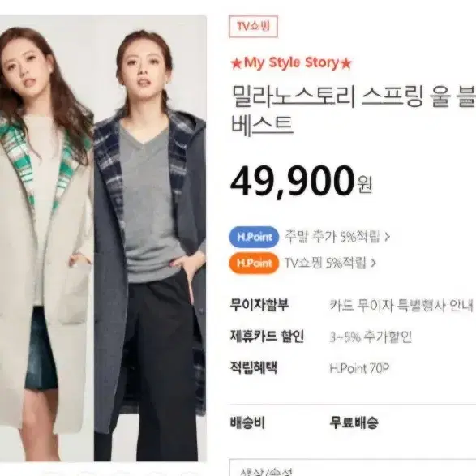
Task: Expand the 주말 추가 5%적립 chevron
Action: (387, 237)
